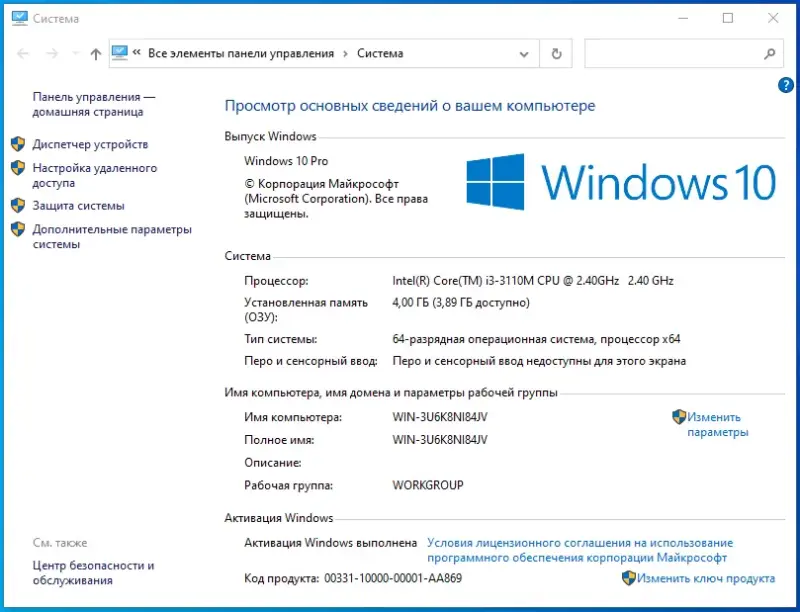Click shield icon beside Дополнительные параметры системы
The width and height of the screenshot is (800, 612).
18,229
